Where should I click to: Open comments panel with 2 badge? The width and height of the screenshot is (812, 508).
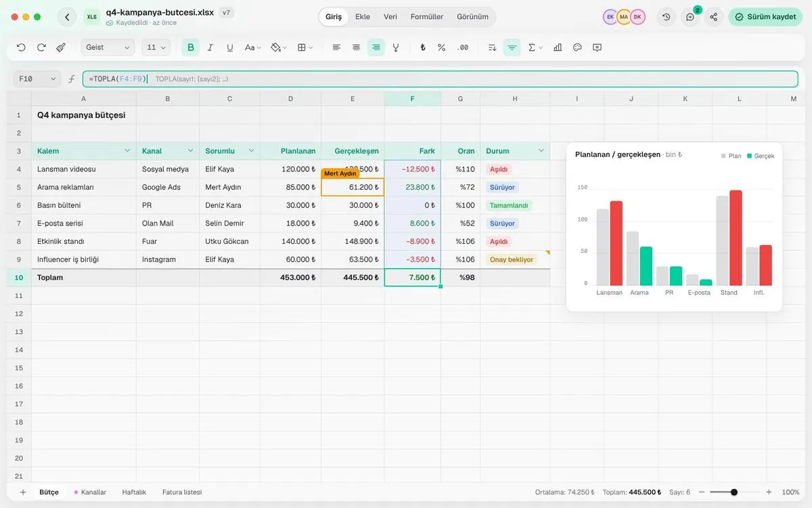click(x=690, y=17)
